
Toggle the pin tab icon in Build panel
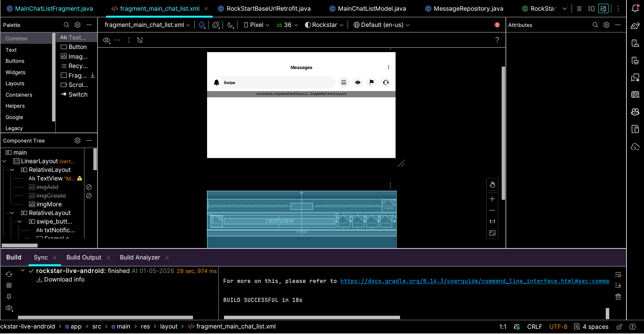[x=9, y=297]
